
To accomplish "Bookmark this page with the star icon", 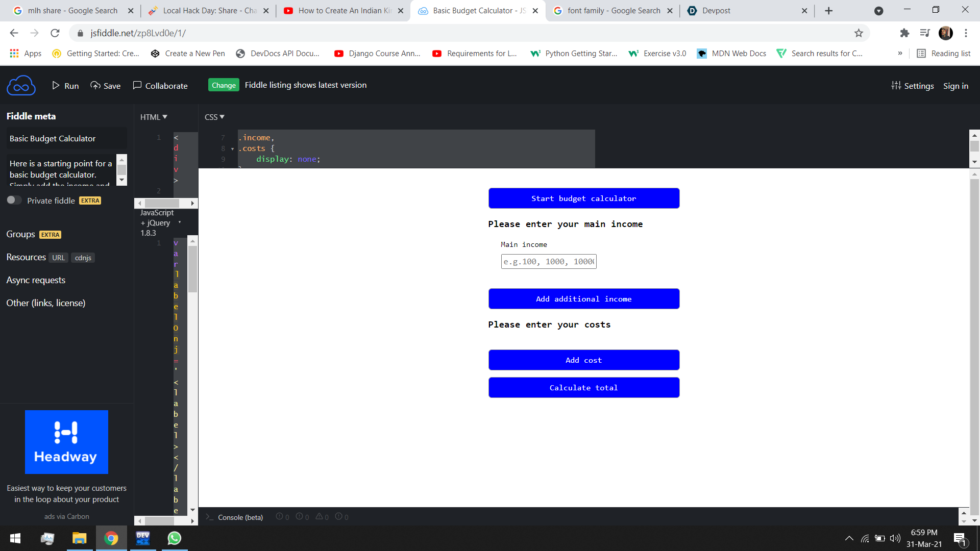I will pos(859,33).
